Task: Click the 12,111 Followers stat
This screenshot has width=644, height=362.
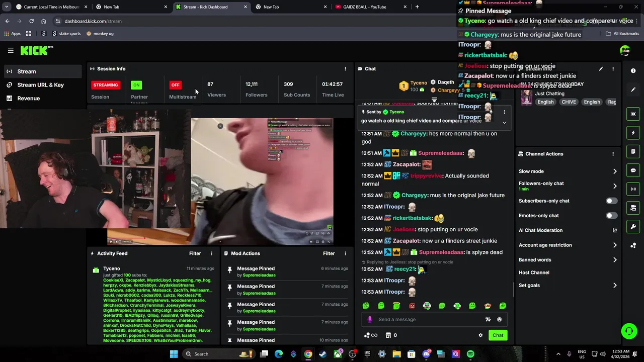Action: coord(257,89)
